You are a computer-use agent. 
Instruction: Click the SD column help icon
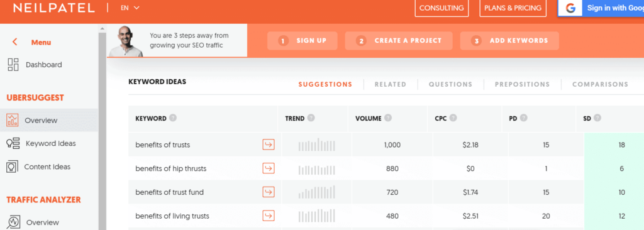coord(597,118)
